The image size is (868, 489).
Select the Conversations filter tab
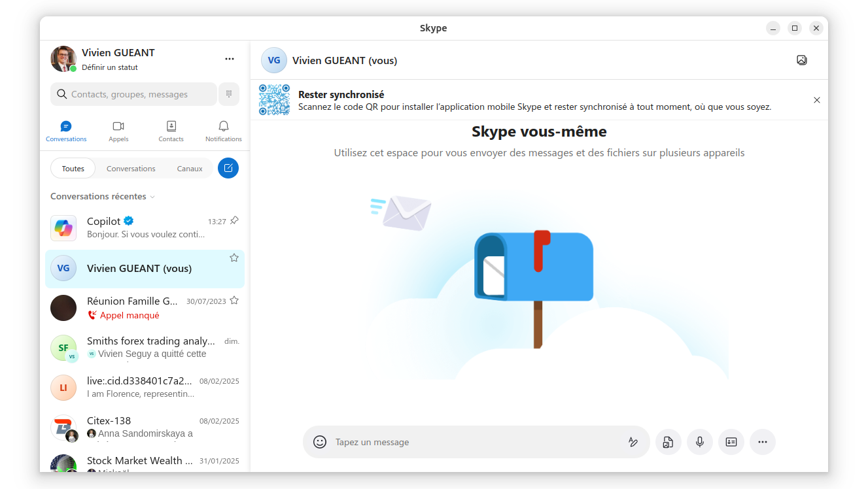pos(131,168)
